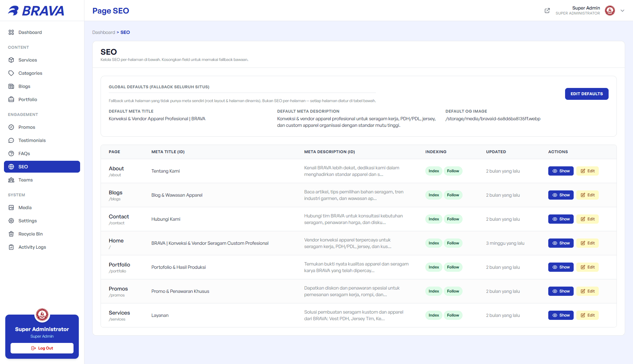Click the Portfolio briefcase icon

(11, 99)
